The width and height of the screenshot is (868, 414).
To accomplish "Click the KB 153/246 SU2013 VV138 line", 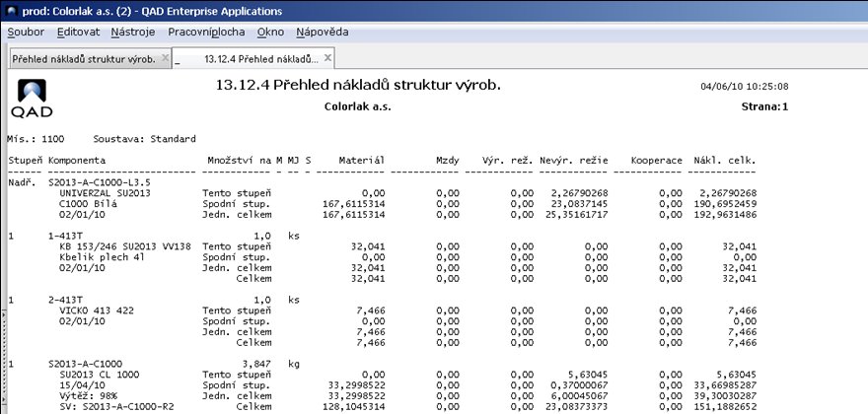I will pyautogui.click(x=125, y=246).
